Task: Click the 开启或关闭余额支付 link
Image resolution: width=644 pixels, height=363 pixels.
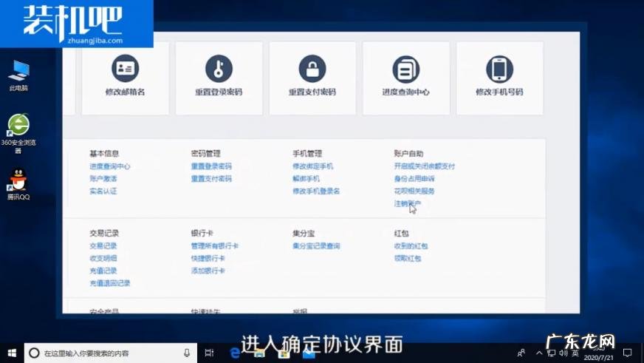Action: point(424,166)
